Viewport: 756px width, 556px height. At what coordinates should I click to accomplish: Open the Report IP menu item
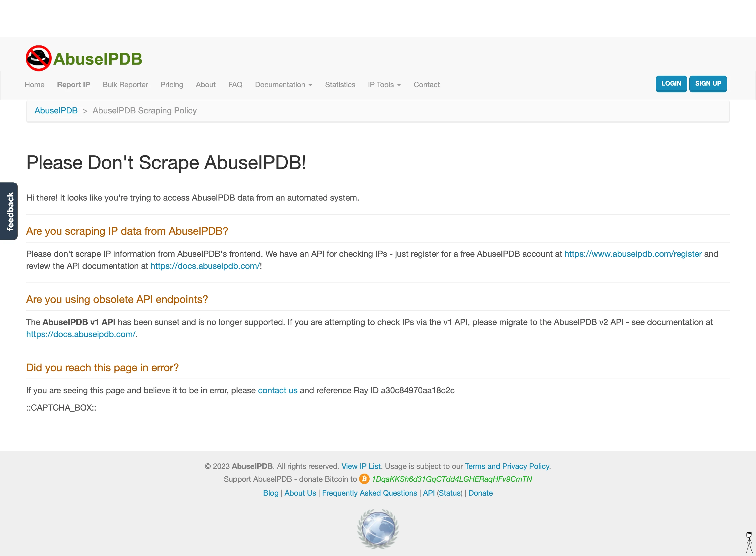point(73,85)
